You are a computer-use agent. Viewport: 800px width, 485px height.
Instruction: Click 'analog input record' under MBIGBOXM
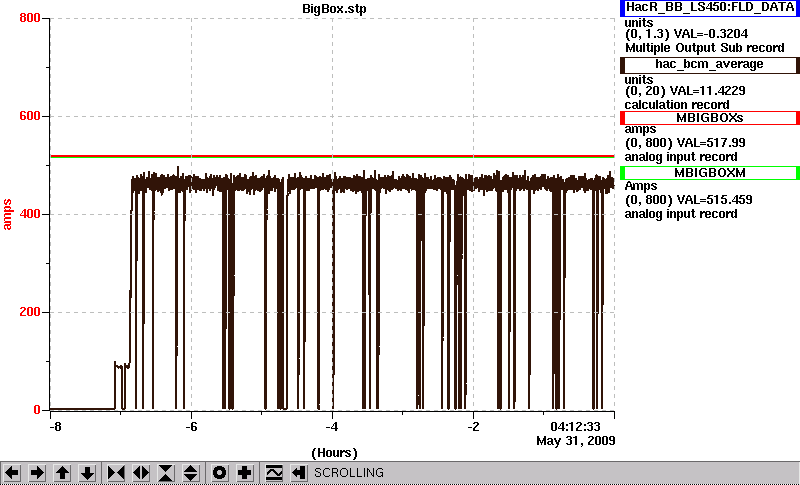tap(681, 214)
